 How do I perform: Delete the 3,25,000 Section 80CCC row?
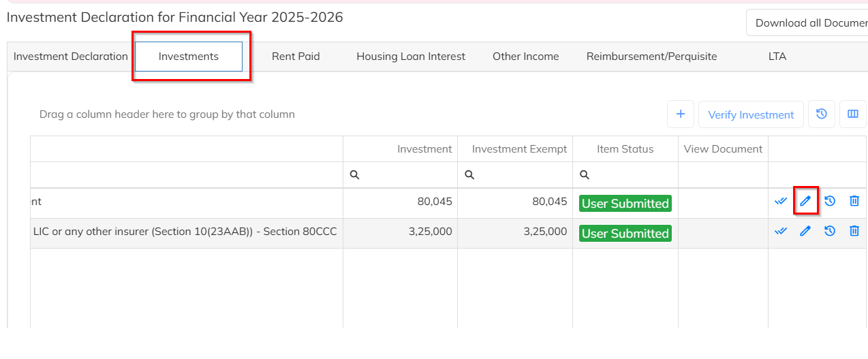[x=854, y=231]
